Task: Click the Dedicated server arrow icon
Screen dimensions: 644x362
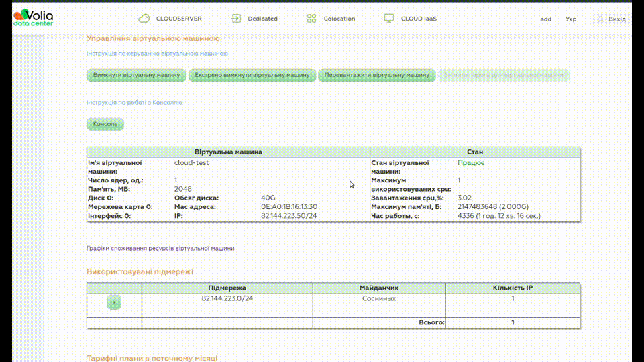Action: pyautogui.click(x=235, y=19)
